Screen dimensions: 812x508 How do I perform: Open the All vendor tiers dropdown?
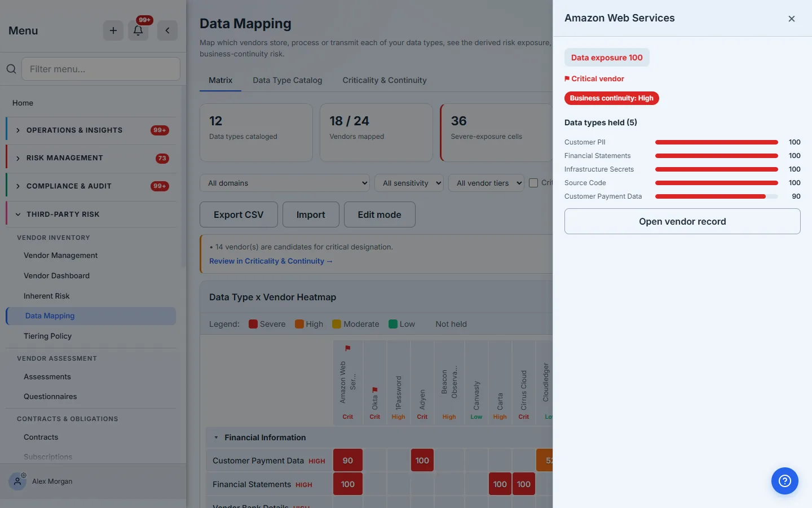[x=487, y=183]
